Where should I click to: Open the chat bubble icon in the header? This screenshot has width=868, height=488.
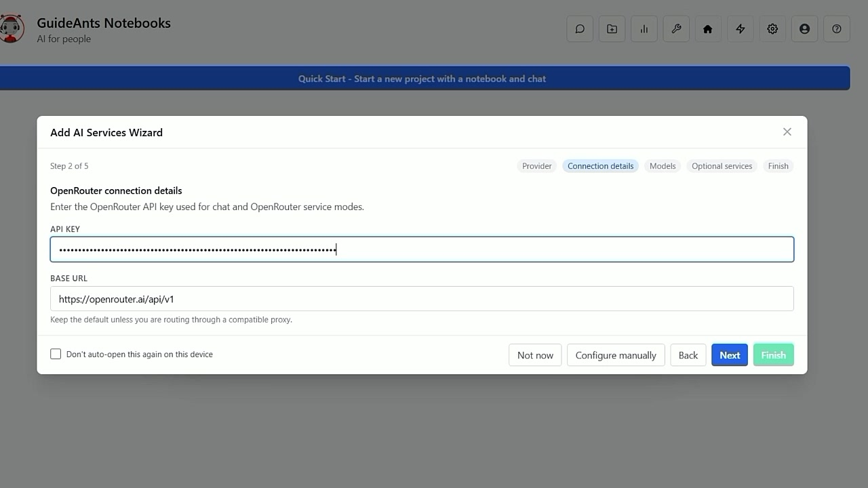pos(580,29)
